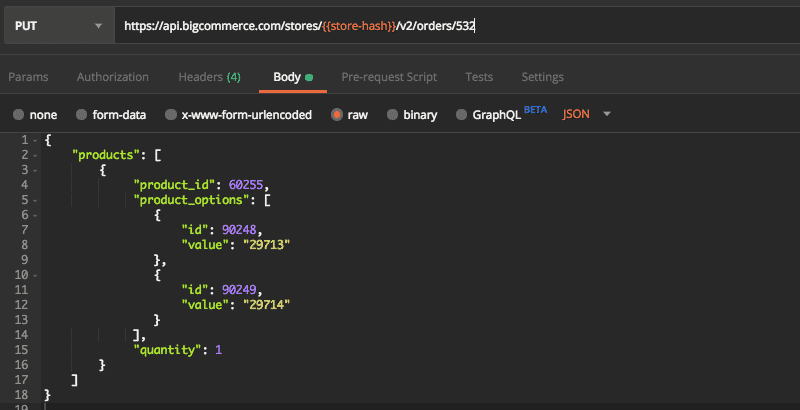The height and width of the screenshot is (410, 800).
Task: Click the "product_id" key on line 4
Action: click(x=175, y=185)
